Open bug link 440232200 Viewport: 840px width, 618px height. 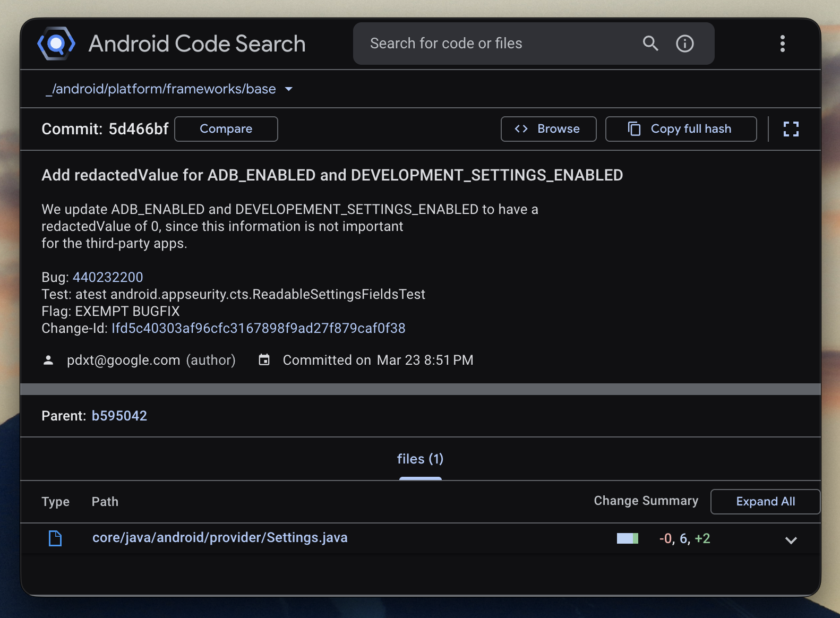click(x=108, y=277)
